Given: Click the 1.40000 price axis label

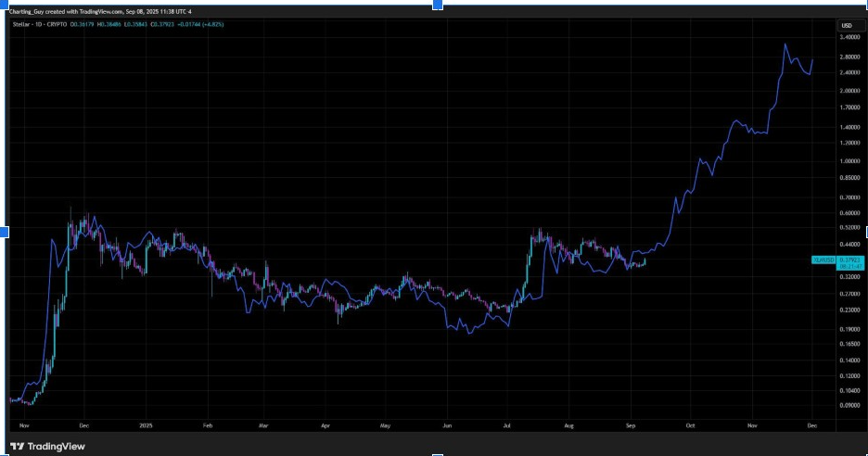Looking at the screenshot, I should coord(849,127).
